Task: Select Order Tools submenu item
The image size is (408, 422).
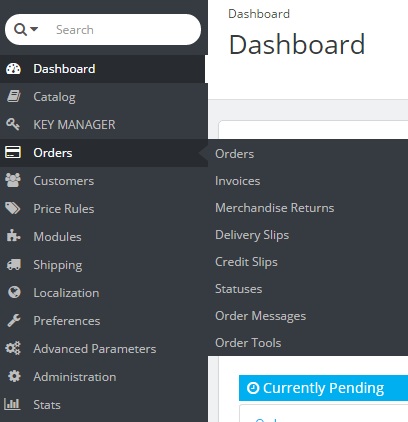Action: (248, 343)
